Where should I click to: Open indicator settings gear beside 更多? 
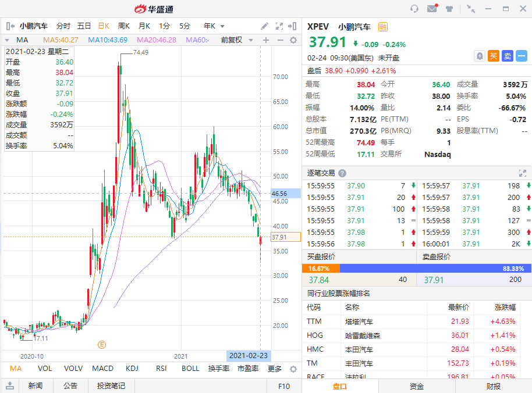pos(293,369)
